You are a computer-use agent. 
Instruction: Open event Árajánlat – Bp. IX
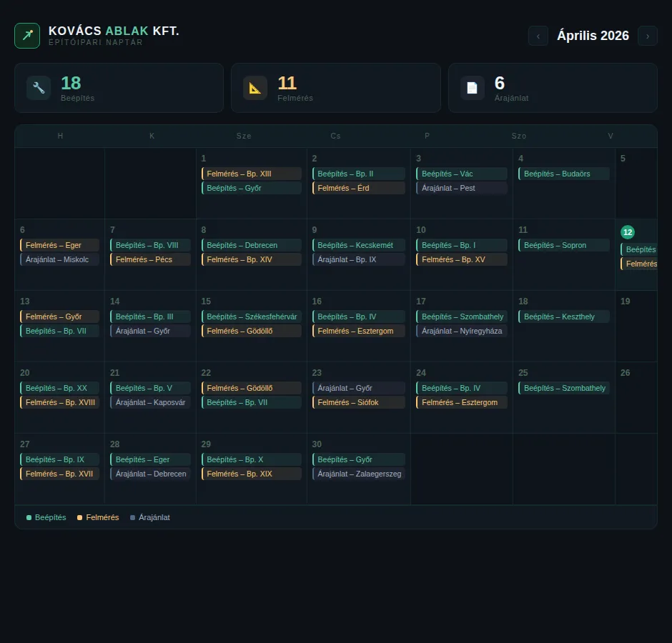point(359,259)
